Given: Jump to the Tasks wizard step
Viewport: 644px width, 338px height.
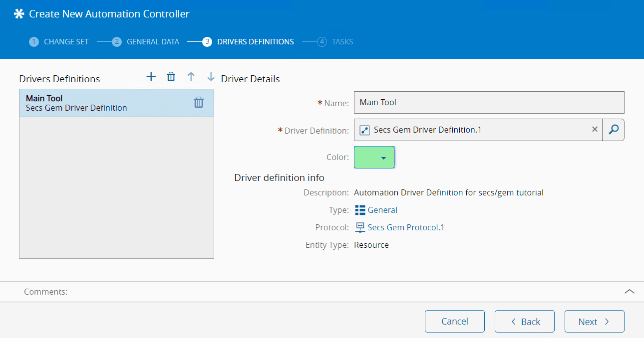Looking at the screenshot, I should [335, 42].
